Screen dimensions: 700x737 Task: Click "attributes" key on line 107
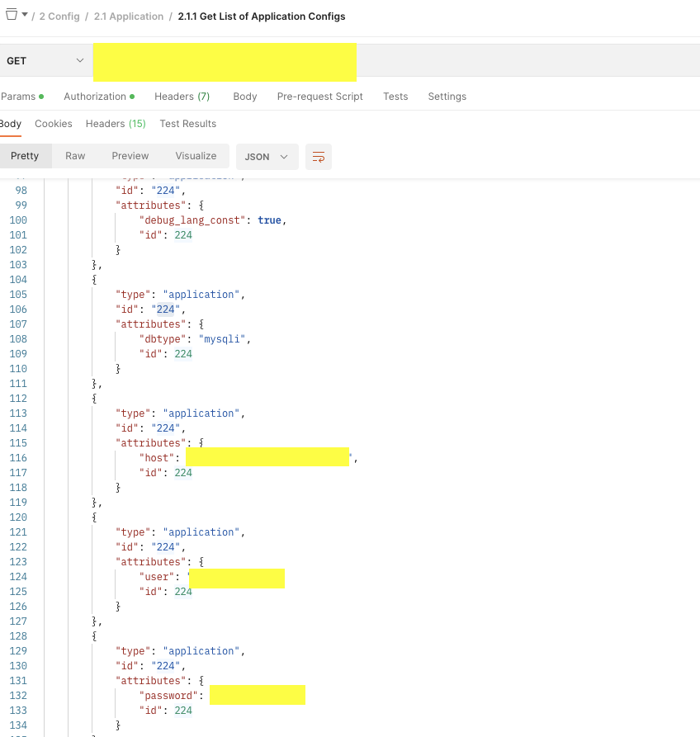tap(151, 324)
